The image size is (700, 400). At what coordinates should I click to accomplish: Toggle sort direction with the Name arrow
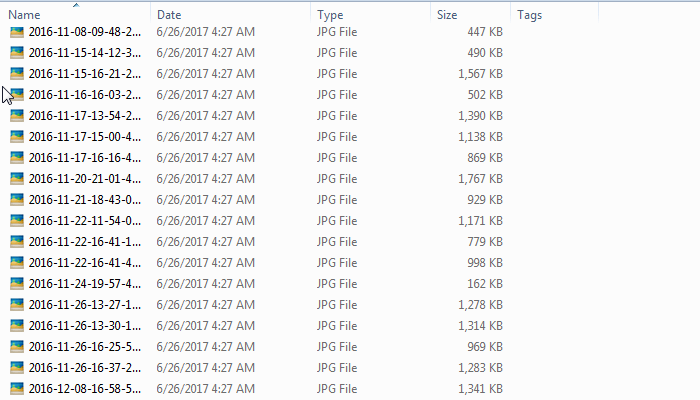[76, 5]
